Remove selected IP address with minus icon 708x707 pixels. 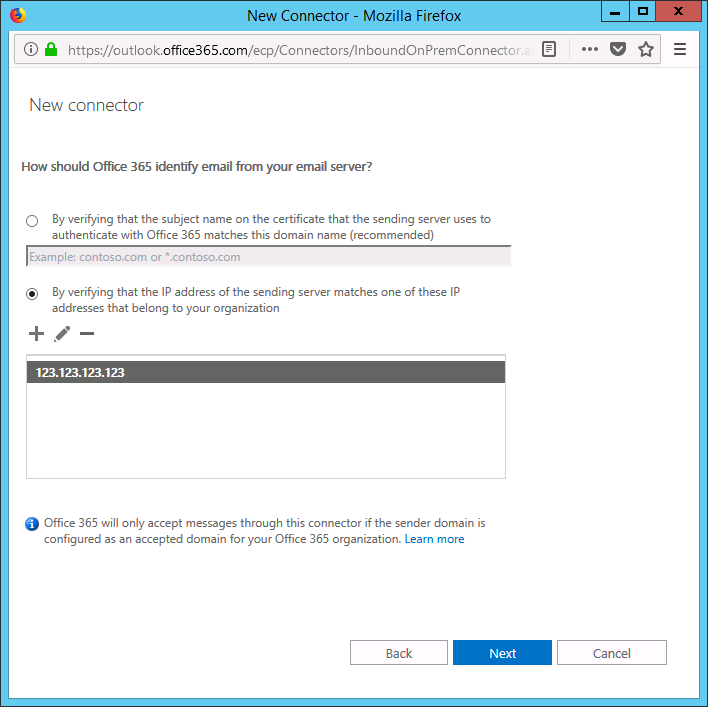(x=87, y=334)
